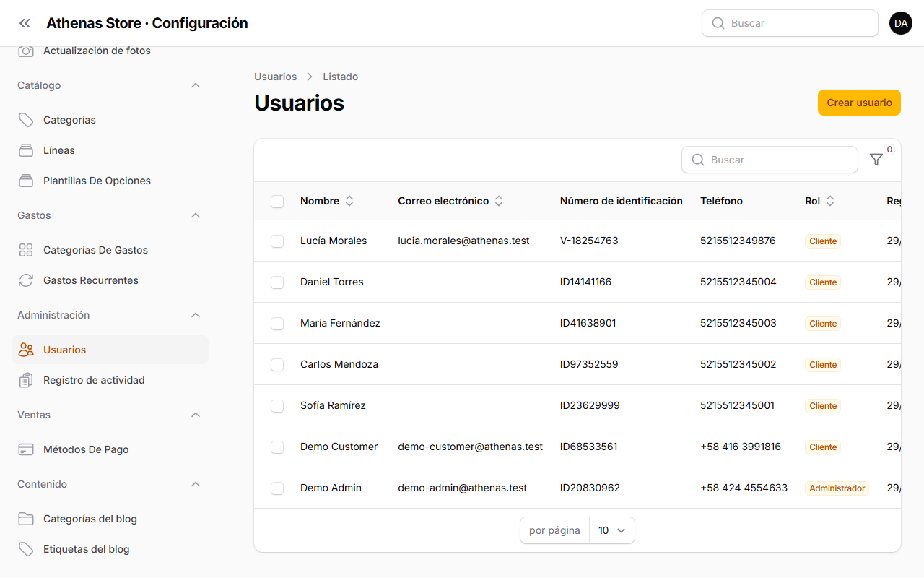Open Líneas in sidebar
This screenshot has width=924, height=578.
click(x=110, y=150)
